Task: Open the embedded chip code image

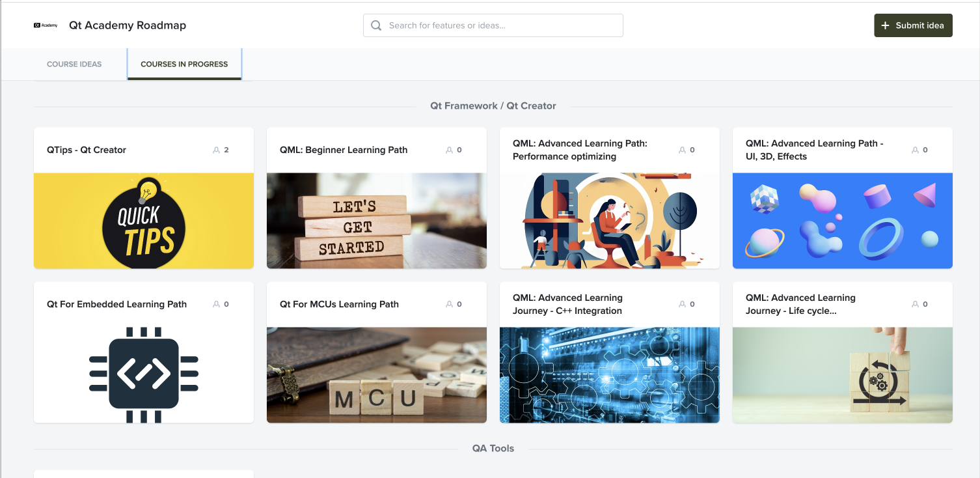Action: [144, 375]
